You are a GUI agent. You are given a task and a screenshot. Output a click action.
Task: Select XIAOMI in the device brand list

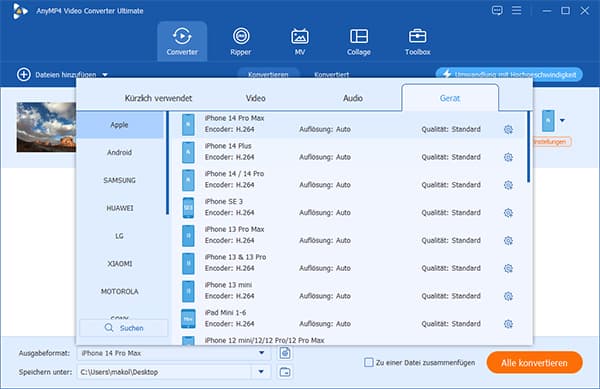[120, 264]
